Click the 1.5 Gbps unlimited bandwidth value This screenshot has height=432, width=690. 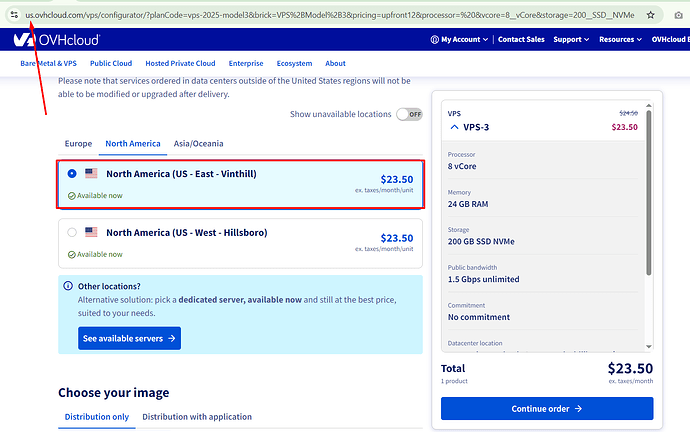point(484,279)
